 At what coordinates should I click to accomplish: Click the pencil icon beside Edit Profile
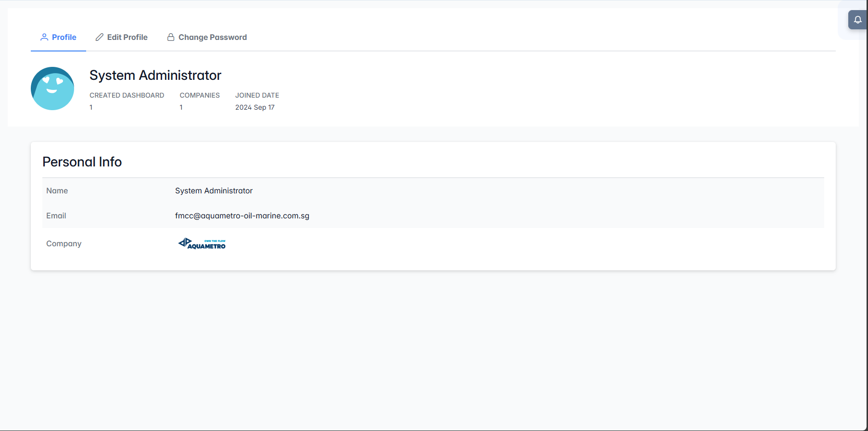[100, 37]
